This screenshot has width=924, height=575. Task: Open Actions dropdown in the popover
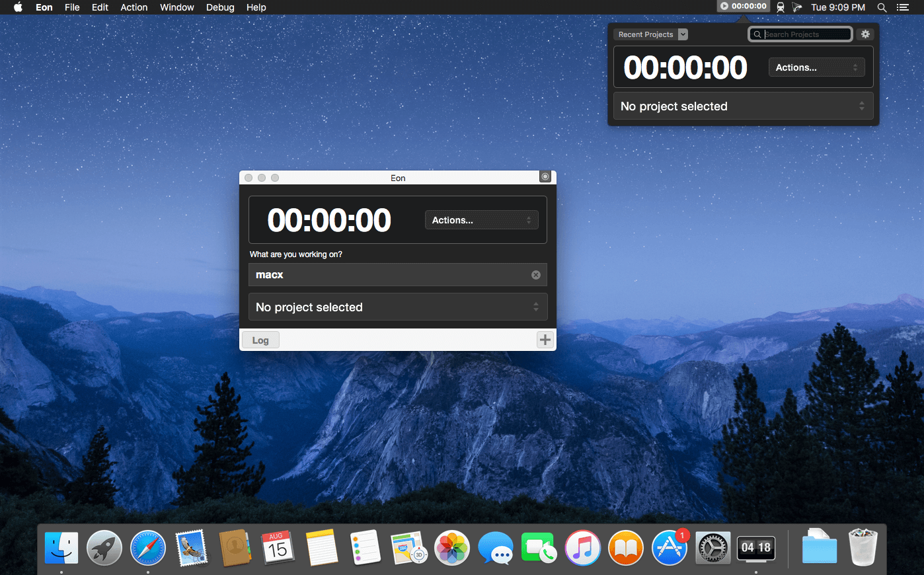816,67
